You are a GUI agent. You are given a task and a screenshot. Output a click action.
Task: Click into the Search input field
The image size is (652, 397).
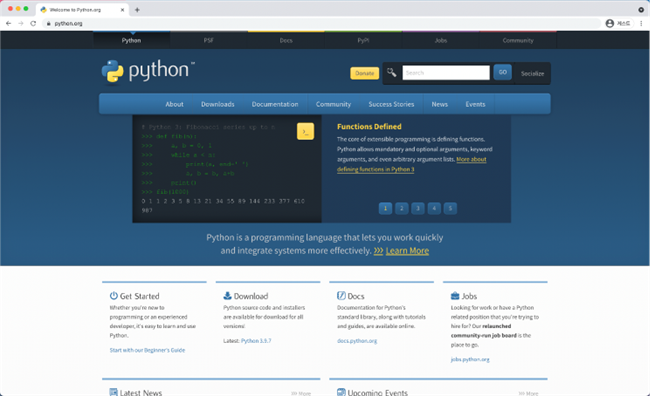click(446, 73)
